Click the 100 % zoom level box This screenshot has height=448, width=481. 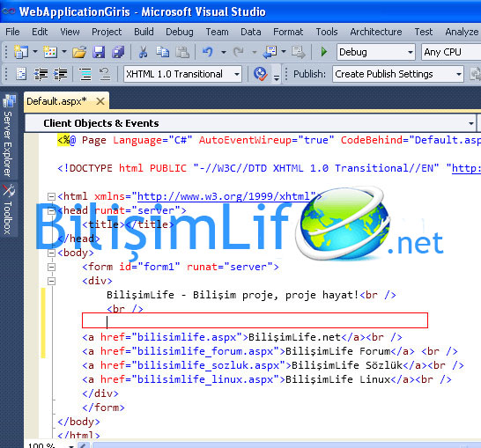point(49,445)
